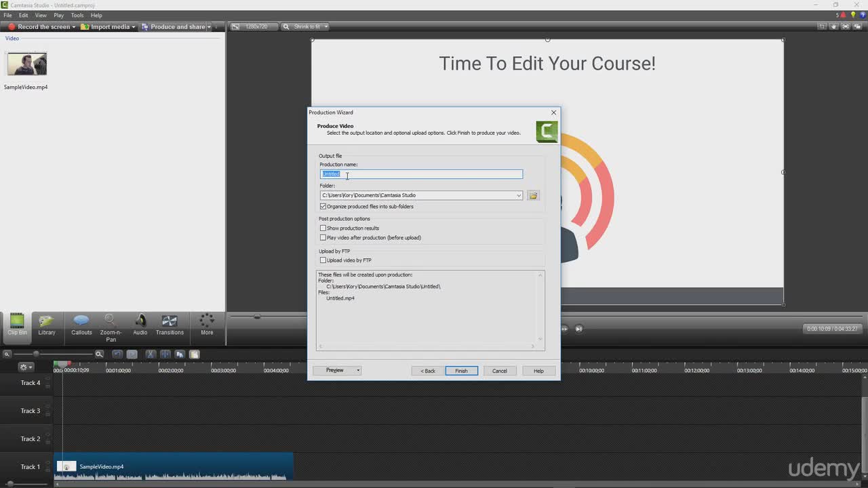Viewport: 868px width, 488px height.
Task: Uncheck Organize produced files into sub-folders
Action: click(x=323, y=207)
